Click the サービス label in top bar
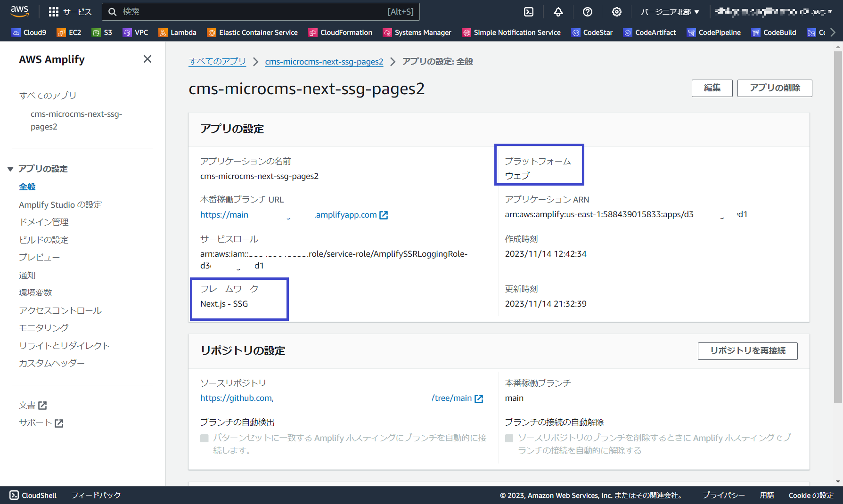 [x=77, y=12]
